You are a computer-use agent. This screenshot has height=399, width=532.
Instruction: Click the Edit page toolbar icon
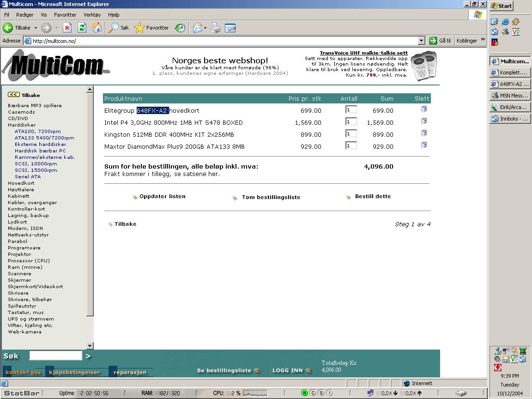tap(230, 28)
